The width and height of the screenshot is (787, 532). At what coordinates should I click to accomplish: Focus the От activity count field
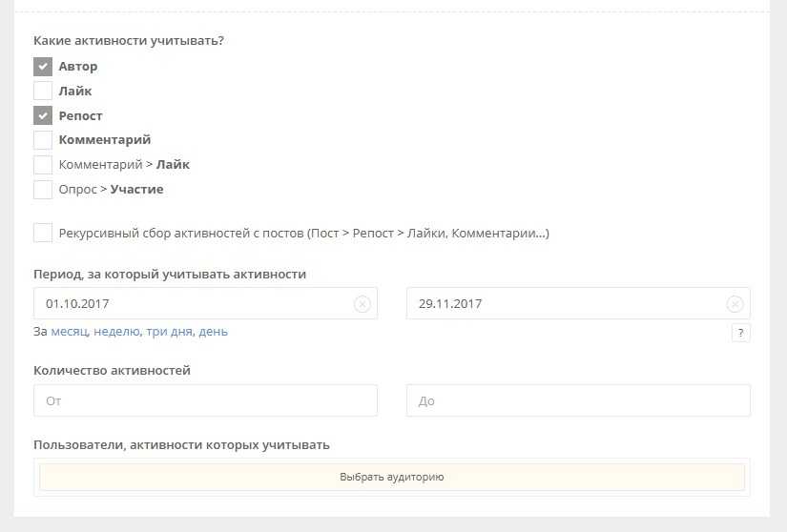point(205,400)
